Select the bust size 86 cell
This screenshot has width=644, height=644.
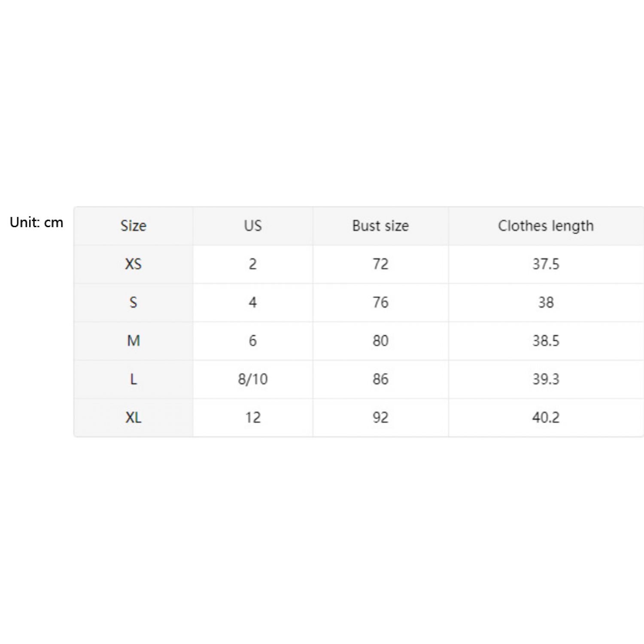click(380, 379)
